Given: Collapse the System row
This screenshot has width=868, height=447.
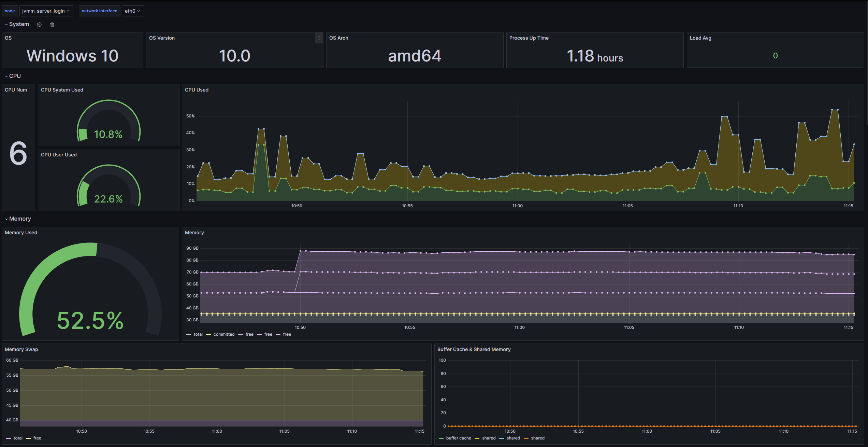Looking at the screenshot, I should click(19, 24).
